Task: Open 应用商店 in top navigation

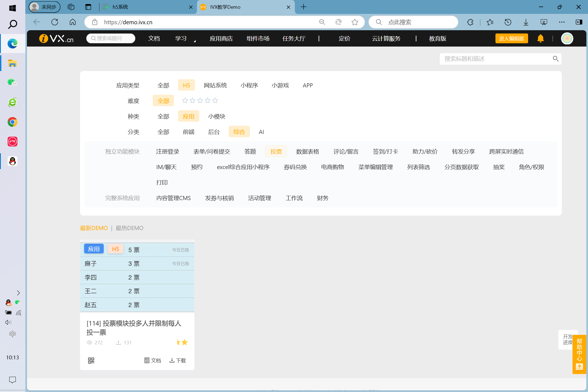Action: 221,38
